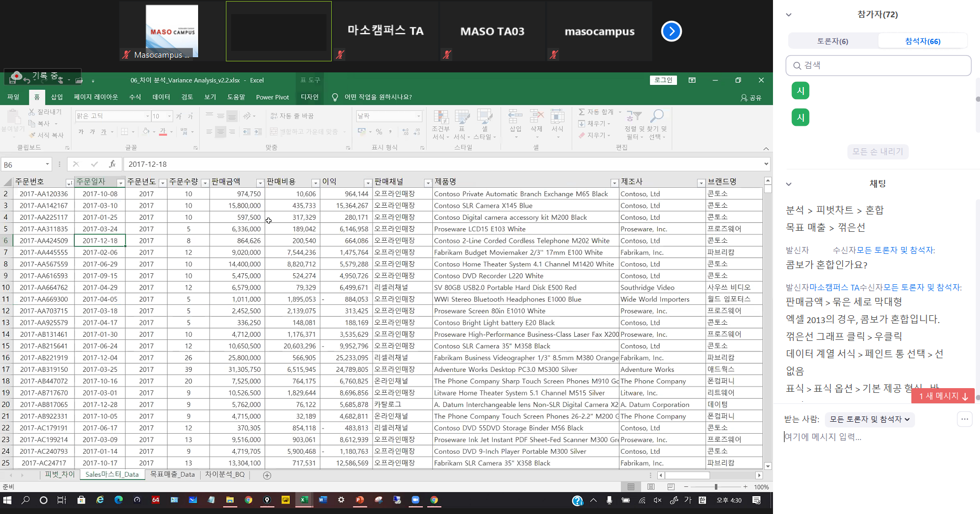This screenshot has width=980, height=514.
Task: Click the participant 검색 search field
Action: click(878, 66)
